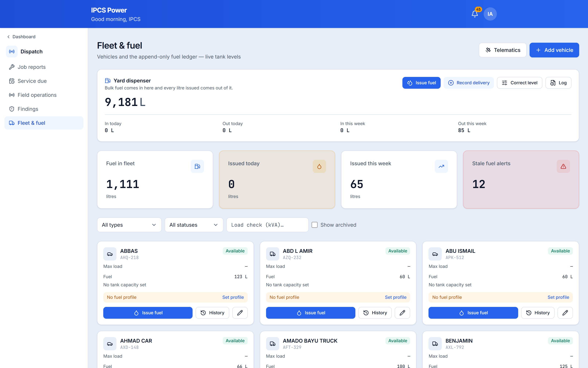Open Job reports in sidebar
The width and height of the screenshot is (588, 368).
[x=44, y=67]
